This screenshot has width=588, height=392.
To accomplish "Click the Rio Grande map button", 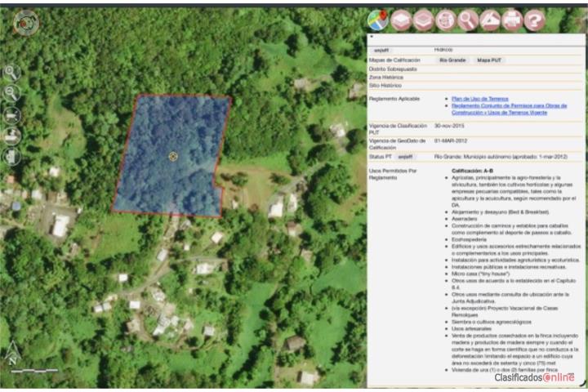I will coord(452,60).
